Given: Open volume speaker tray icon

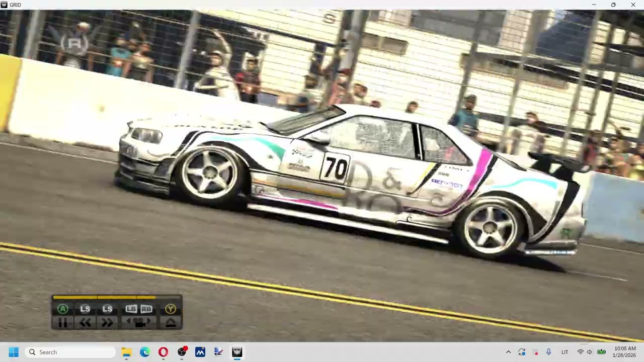Looking at the screenshot, I should [x=590, y=352].
